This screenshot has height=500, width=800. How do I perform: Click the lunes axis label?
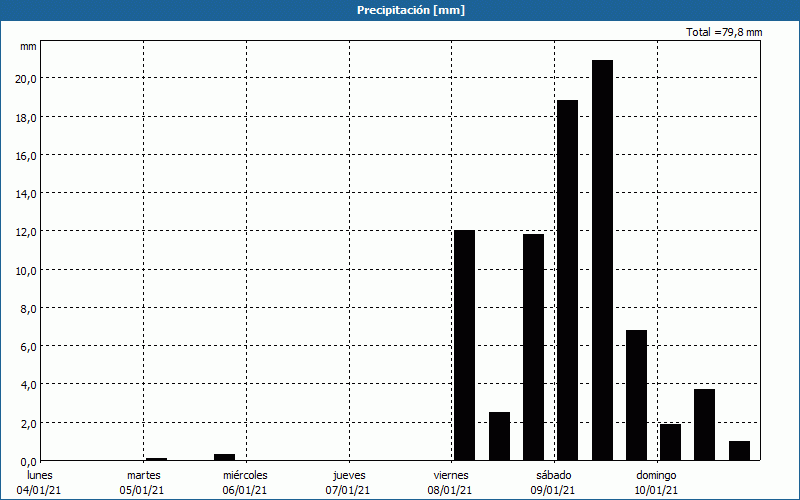click(x=40, y=475)
